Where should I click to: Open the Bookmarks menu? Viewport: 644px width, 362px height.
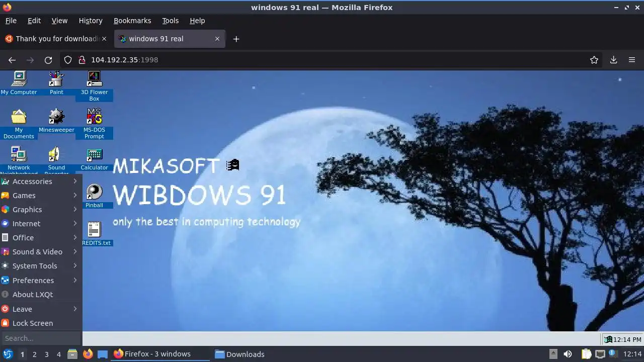pos(132,21)
